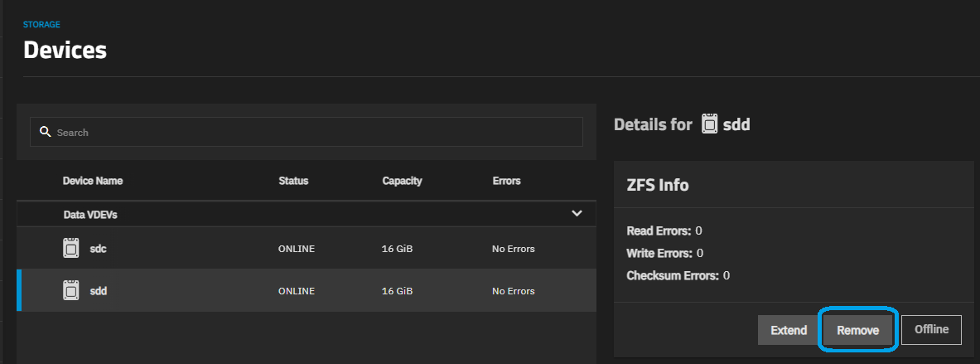Viewport: 980px width, 364px height.
Task: Click the search magnifier icon
Action: pyautogui.click(x=46, y=132)
